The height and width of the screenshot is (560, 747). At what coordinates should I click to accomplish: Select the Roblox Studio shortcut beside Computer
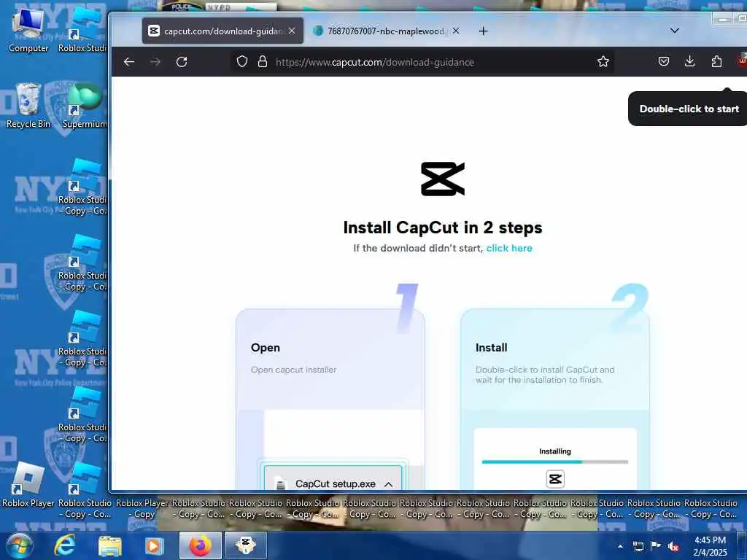pos(83,31)
